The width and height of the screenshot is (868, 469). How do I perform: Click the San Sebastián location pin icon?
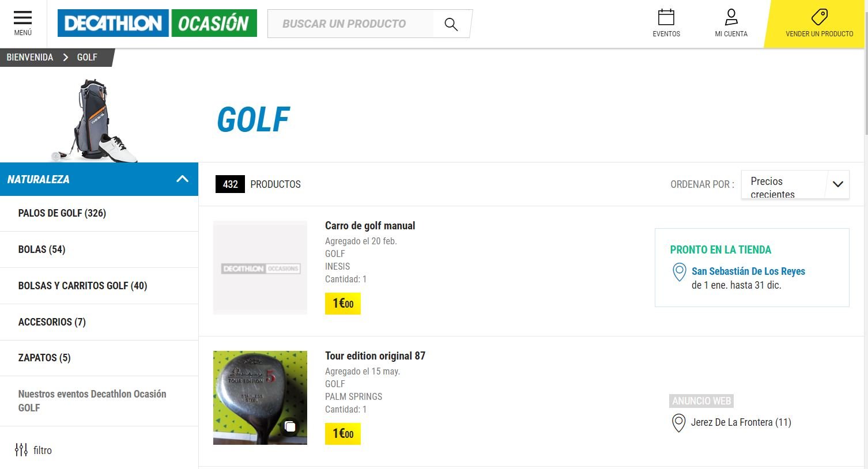click(680, 273)
